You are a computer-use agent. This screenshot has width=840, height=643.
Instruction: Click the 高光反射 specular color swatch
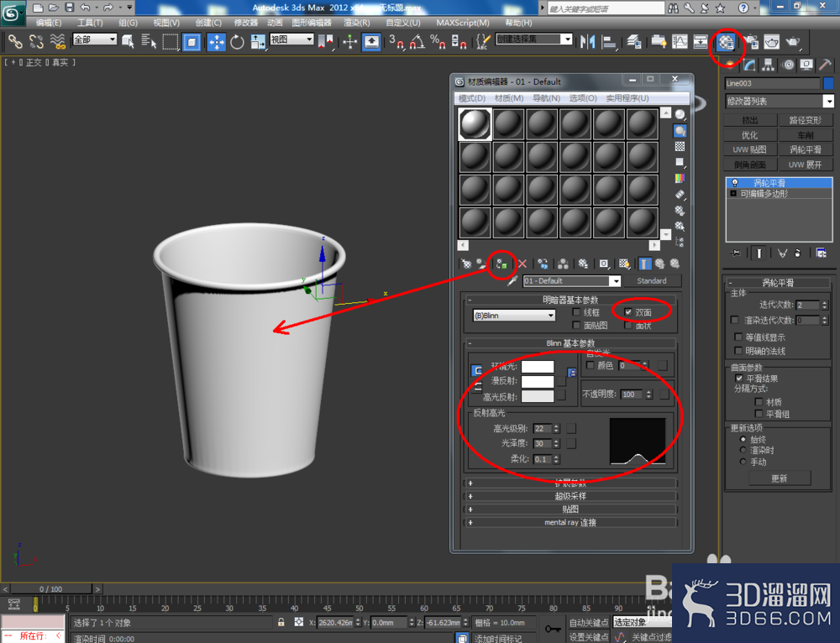[538, 396]
